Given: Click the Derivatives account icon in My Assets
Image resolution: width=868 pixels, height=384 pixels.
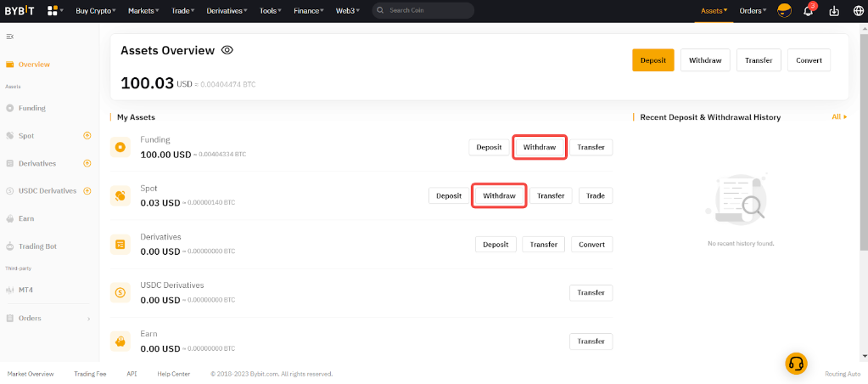Looking at the screenshot, I should 120,245.
